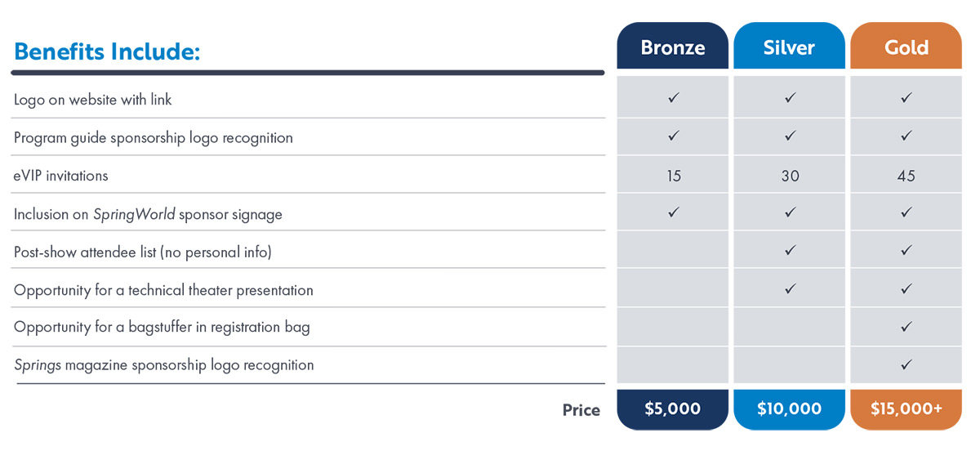This screenshot has height=451, width=980.
Task: Click the Bronze $5,000 price button
Action: [x=673, y=409]
